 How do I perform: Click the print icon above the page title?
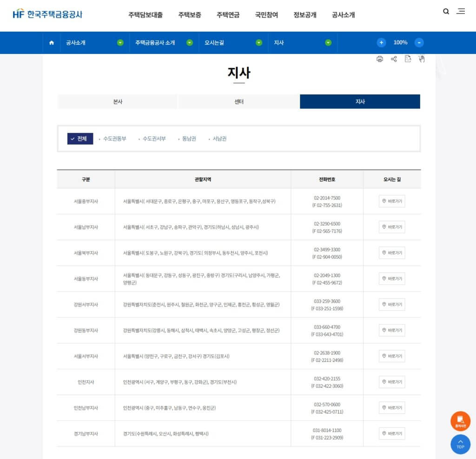click(380, 59)
